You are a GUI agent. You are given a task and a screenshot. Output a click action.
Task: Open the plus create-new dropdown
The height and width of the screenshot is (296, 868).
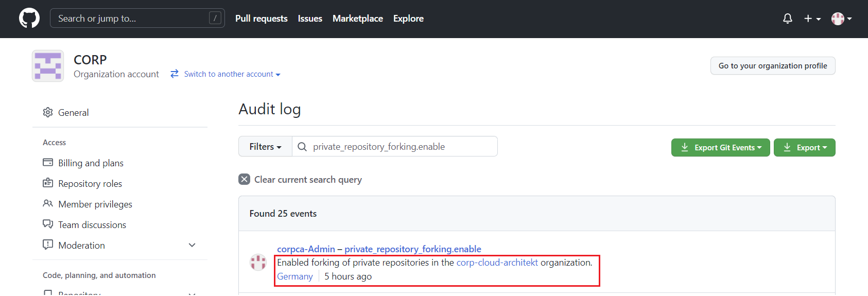pyautogui.click(x=812, y=19)
